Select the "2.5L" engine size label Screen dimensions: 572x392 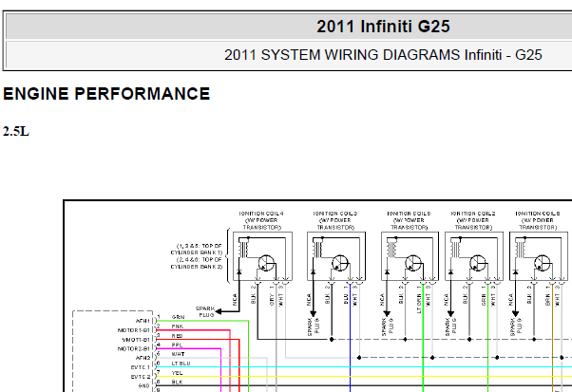click(x=16, y=131)
